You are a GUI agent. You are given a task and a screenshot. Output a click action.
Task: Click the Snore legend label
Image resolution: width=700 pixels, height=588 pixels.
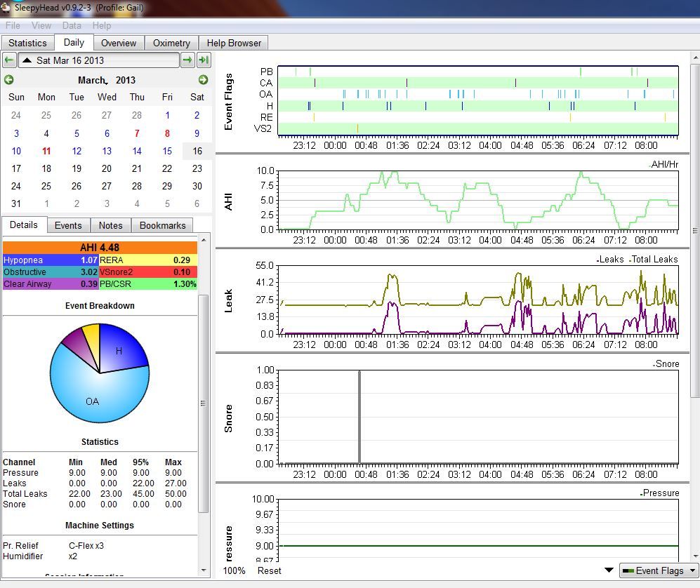point(666,364)
